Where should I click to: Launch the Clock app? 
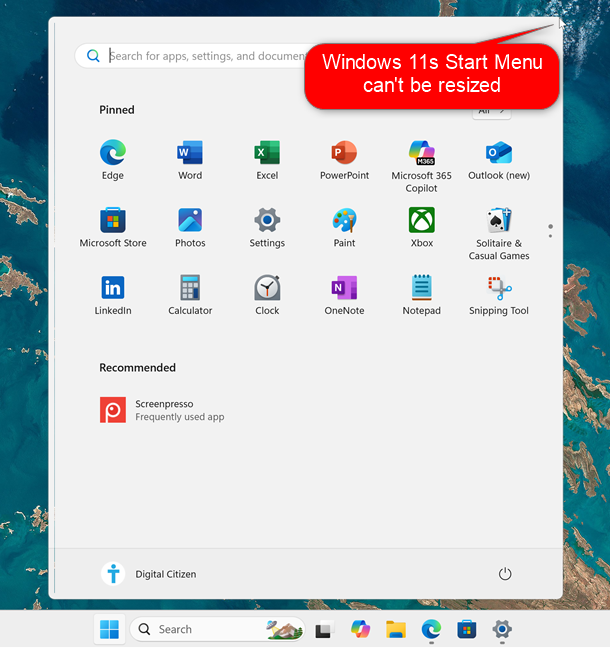pyautogui.click(x=267, y=295)
